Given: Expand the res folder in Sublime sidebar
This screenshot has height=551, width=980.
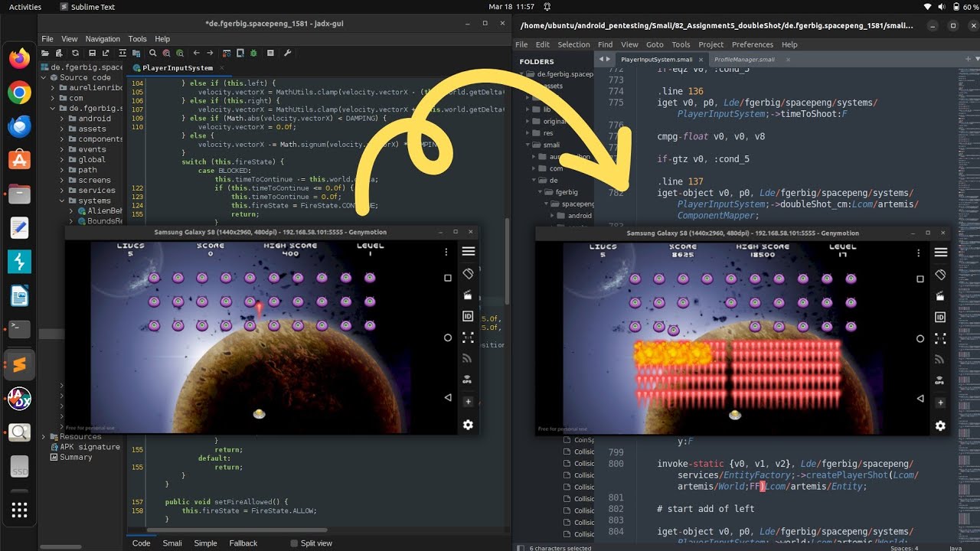Looking at the screenshot, I should click(528, 133).
